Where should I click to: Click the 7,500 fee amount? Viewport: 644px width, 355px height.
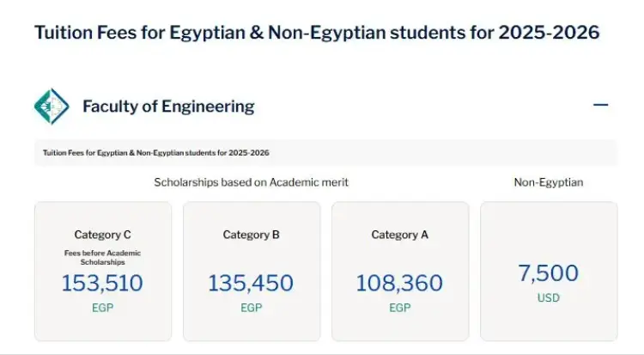(549, 273)
